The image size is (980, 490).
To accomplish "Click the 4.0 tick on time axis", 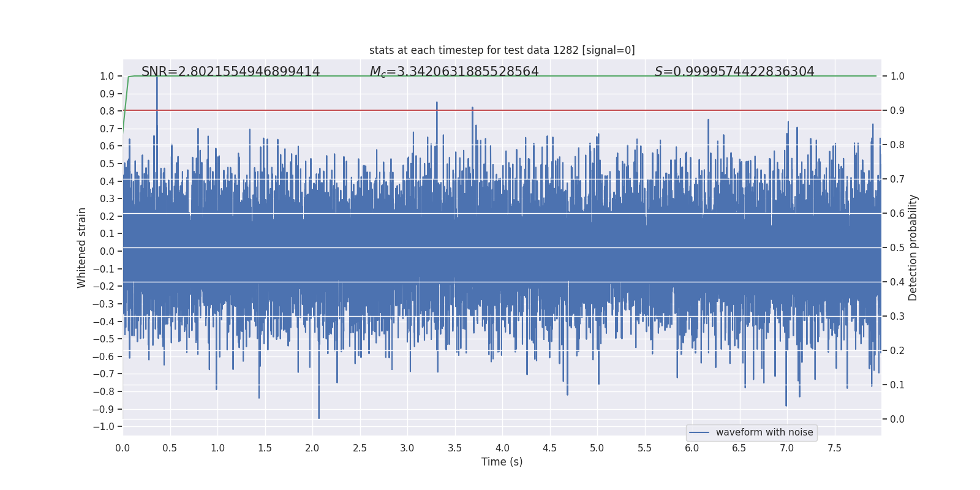I will pos(502,448).
